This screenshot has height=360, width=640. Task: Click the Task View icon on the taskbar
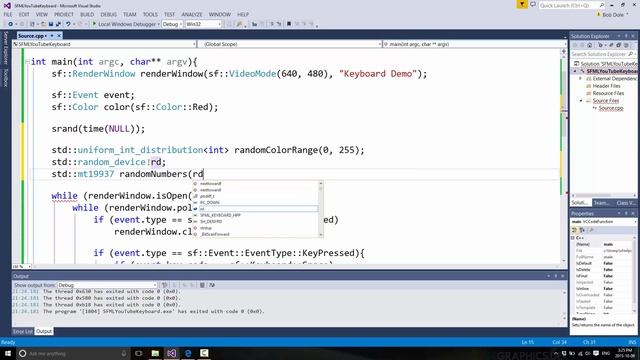tap(138, 353)
